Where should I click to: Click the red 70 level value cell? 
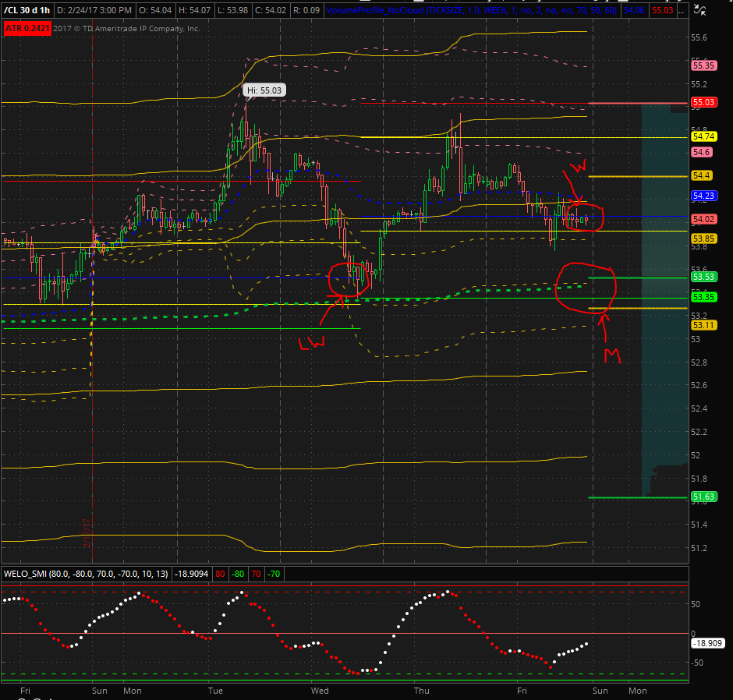click(x=257, y=574)
